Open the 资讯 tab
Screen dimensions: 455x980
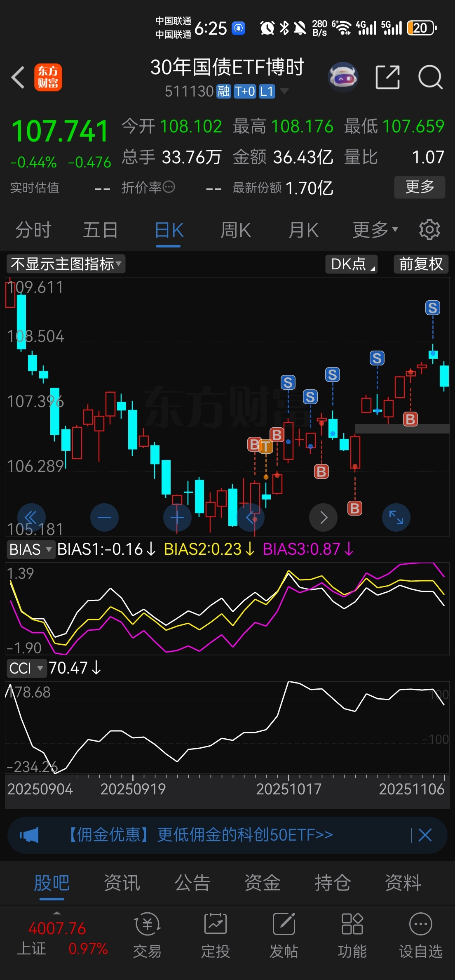122,883
